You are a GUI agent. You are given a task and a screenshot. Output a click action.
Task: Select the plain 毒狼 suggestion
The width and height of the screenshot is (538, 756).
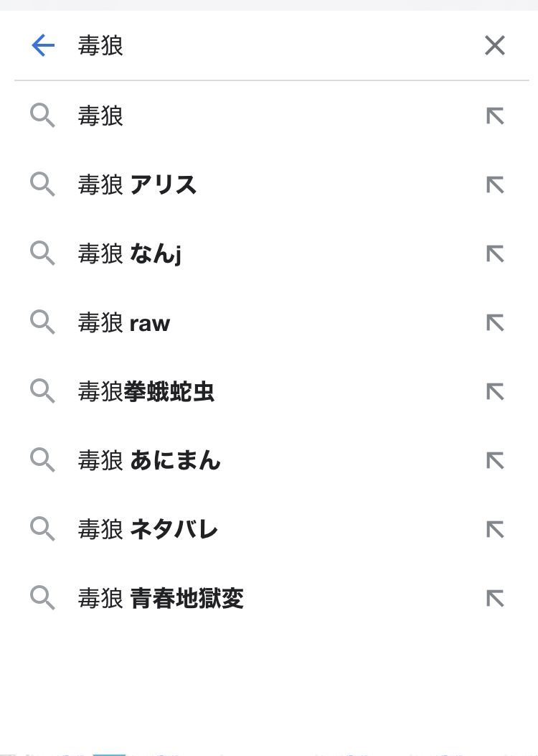pos(101,116)
